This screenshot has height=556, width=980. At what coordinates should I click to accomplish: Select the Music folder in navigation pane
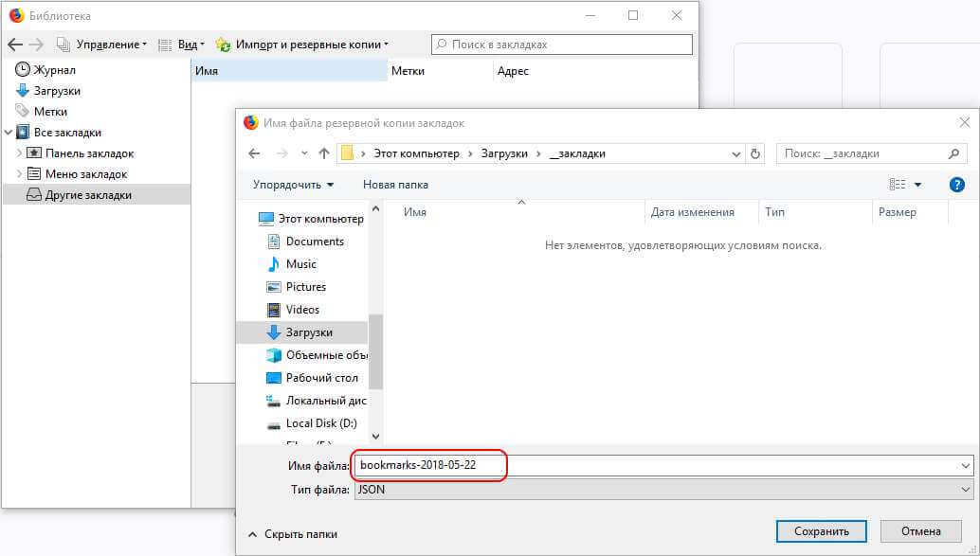(x=300, y=264)
